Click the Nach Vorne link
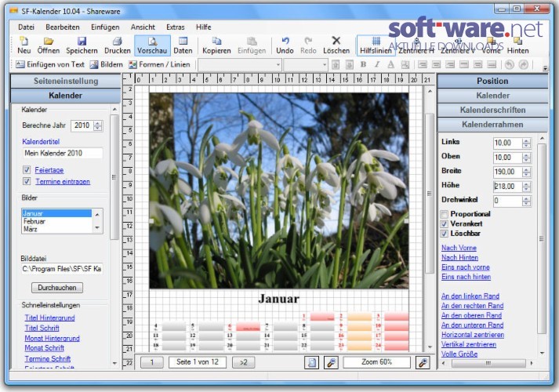 point(459,248)
